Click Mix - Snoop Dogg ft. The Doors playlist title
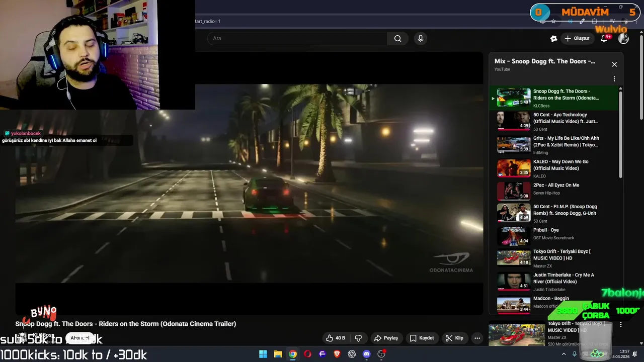The height and width of the screenshot is (362, 644). [544, 61]
